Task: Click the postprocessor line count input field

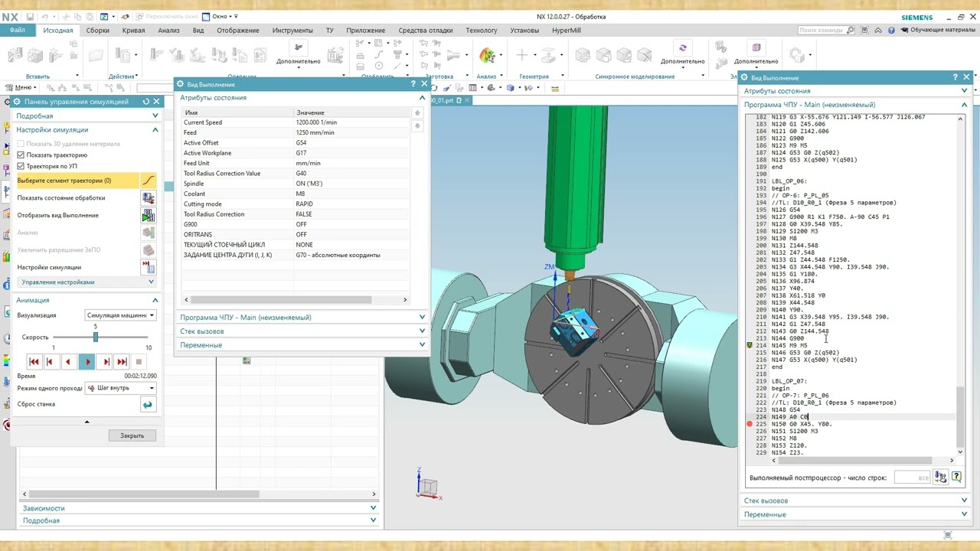Action: pyautogui.click(x=913, y=478)
